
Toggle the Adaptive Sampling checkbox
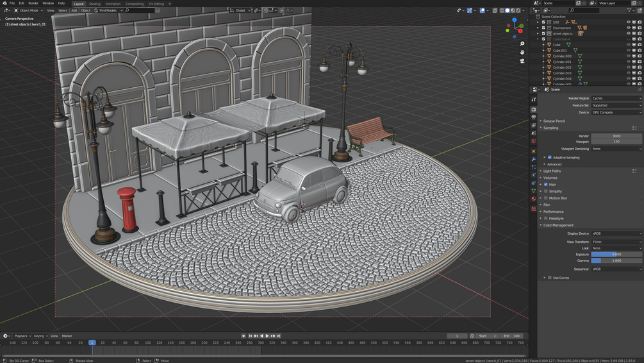pyautogui.click(x=550, y=158)
